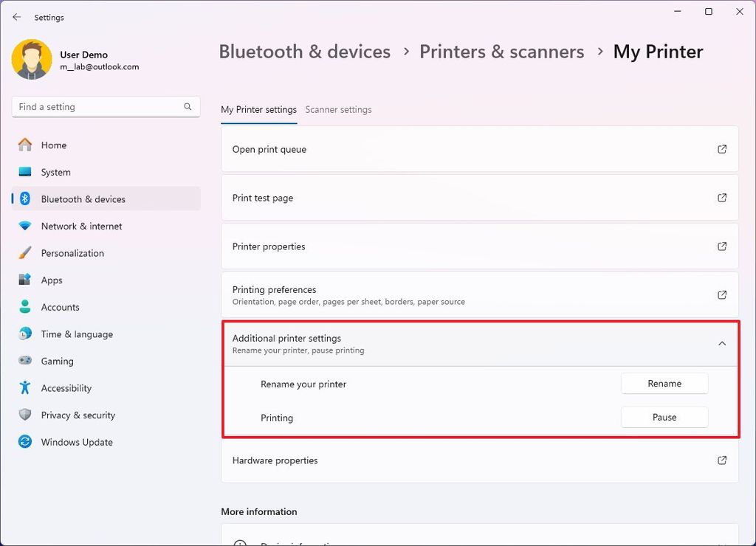Select the Accounts icon in sidebar
Viewport: 756px width, 546px height.
[24, 307]
